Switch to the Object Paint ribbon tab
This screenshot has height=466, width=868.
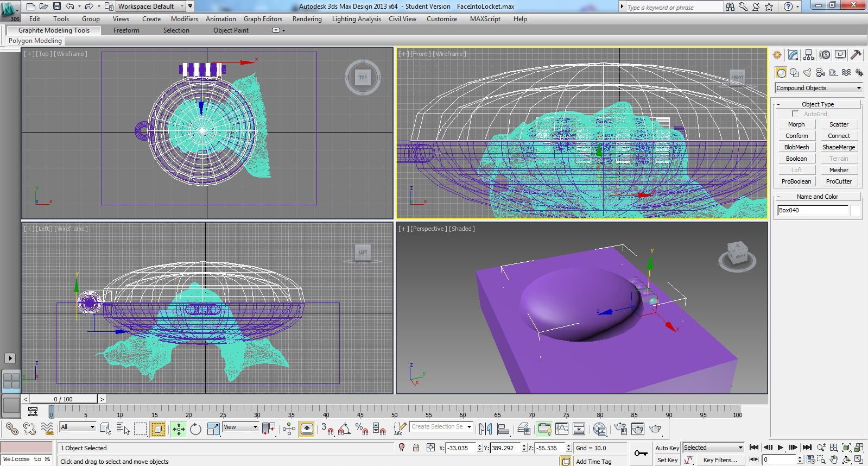tap(231, 30)
